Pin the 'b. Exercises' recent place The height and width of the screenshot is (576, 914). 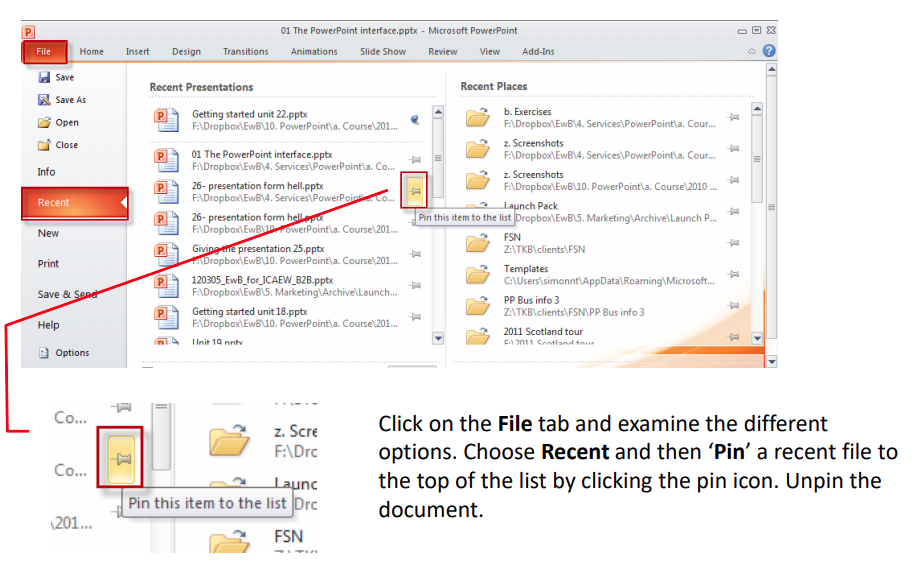pos(733,117)
